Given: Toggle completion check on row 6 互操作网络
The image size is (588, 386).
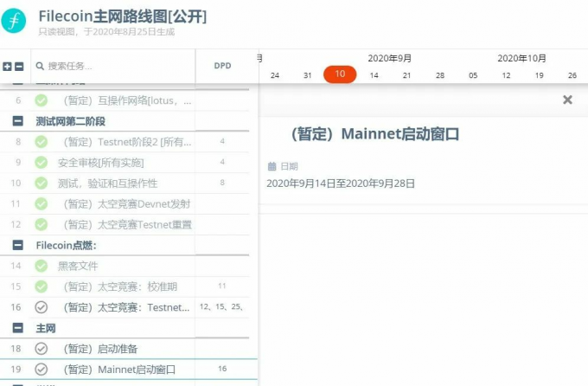Looking at the screenshot, I should click(42, 100).
